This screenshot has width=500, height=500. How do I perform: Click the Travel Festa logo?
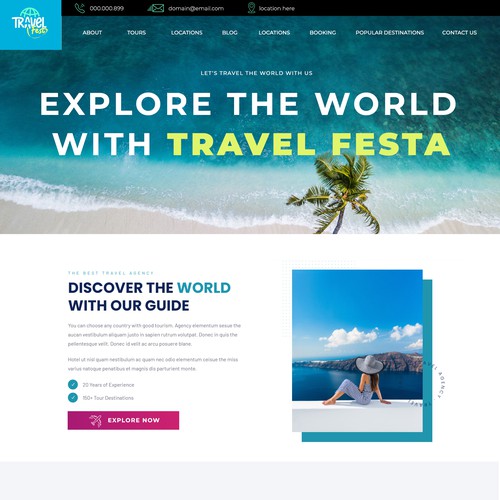30,23
